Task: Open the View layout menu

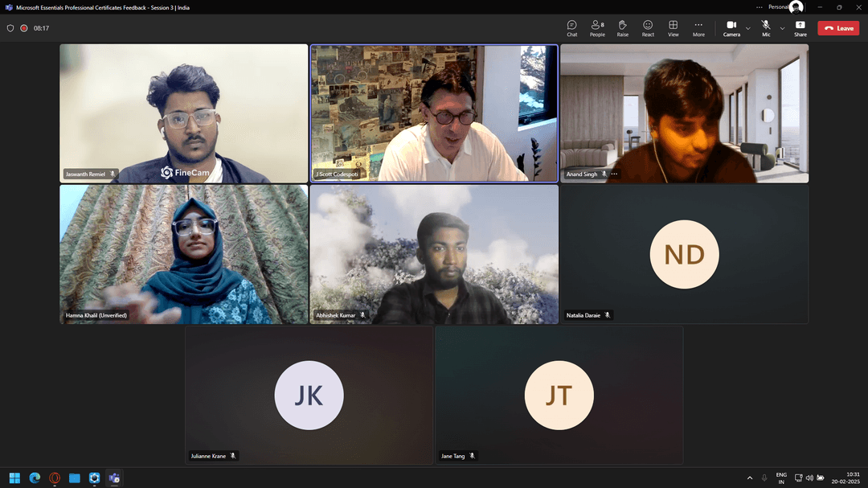Action: [673, 28]
